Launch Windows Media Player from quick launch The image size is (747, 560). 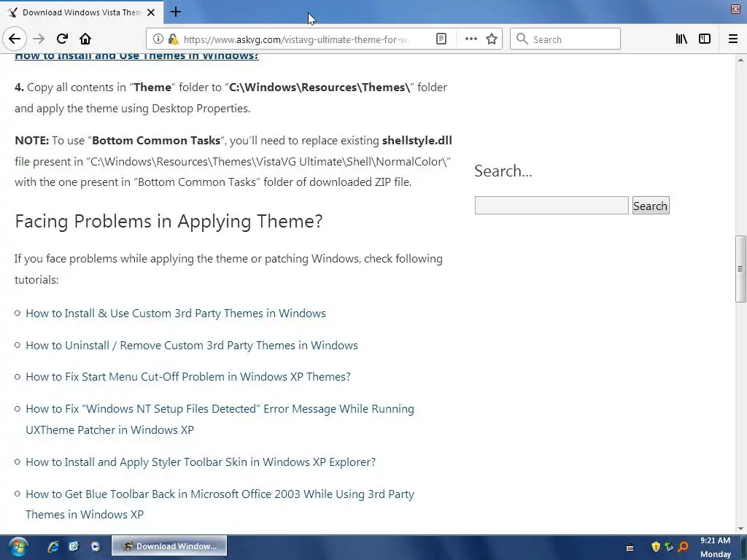click(96, 547)
